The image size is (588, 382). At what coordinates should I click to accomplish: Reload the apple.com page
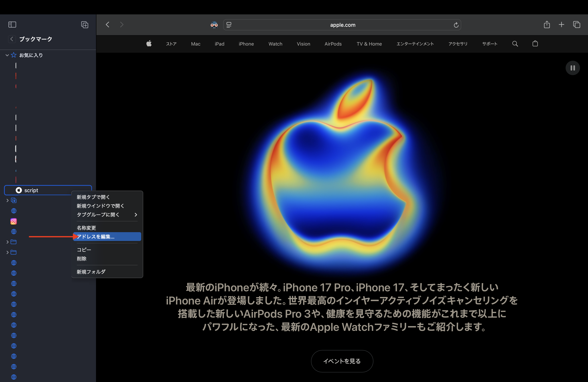coord(456,25)
